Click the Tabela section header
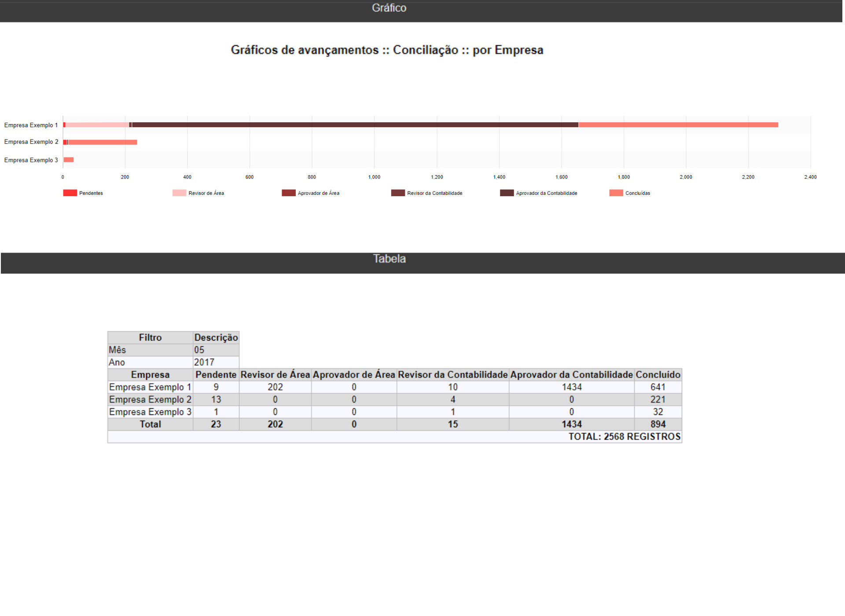 (389, 259)
